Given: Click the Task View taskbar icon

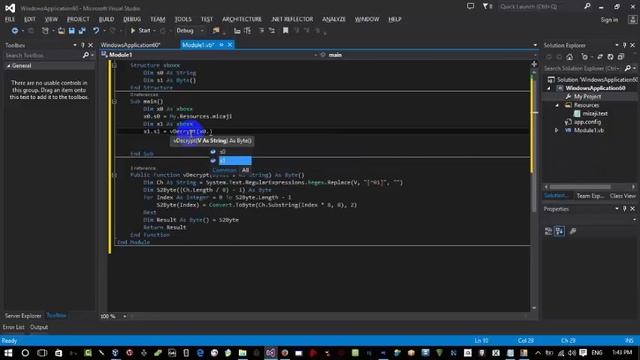Looking at the screenshot, I should (42, 353).
